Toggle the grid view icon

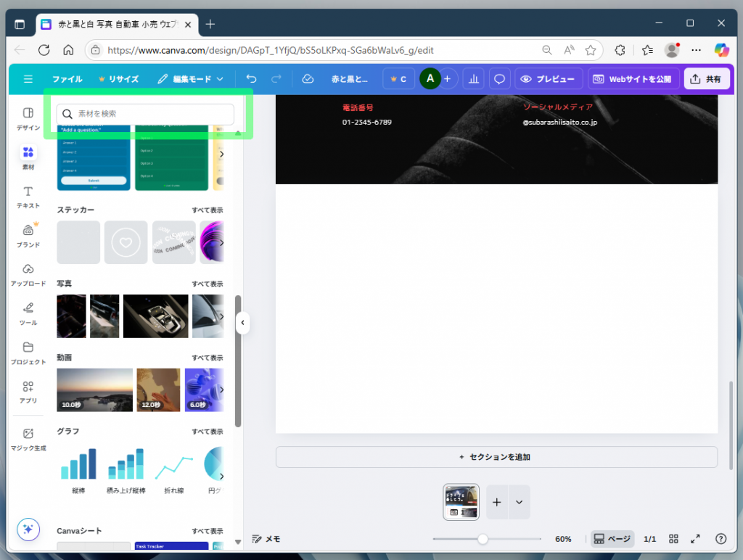(673, 539)
